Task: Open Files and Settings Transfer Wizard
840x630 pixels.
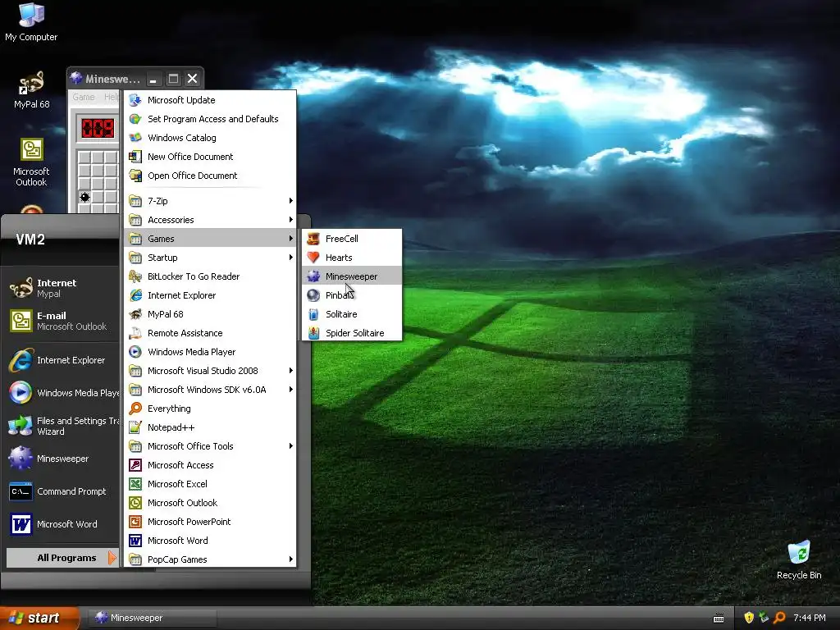Action: click(x=62, y=426)
